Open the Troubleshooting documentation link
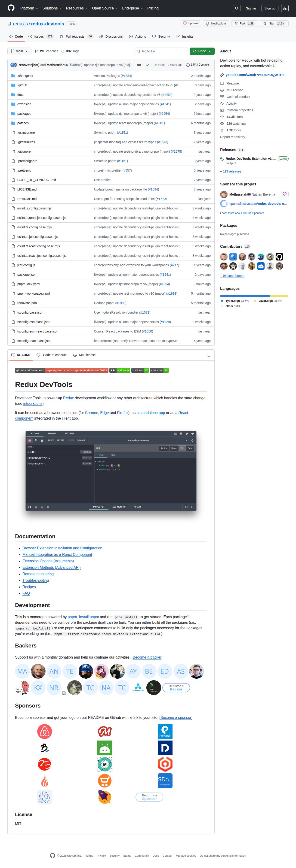 pyautogui.click(x=35, y=581)
